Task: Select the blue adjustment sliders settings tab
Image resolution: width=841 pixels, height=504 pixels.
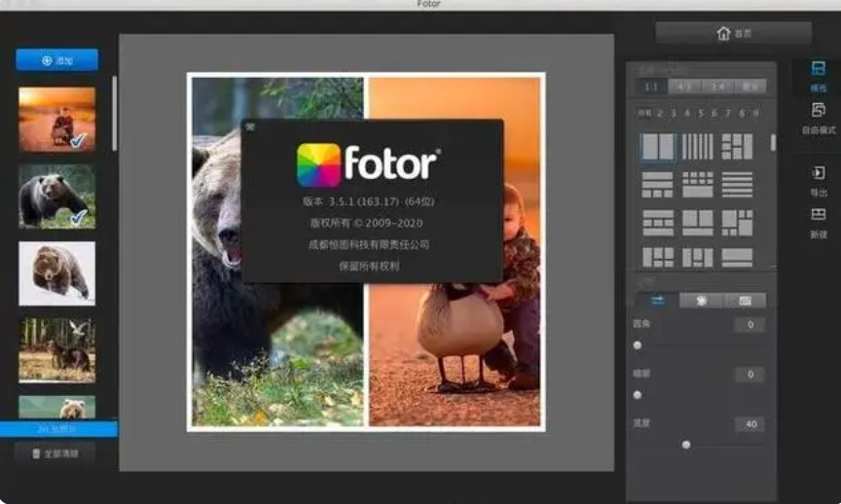Action: point(658,301)
